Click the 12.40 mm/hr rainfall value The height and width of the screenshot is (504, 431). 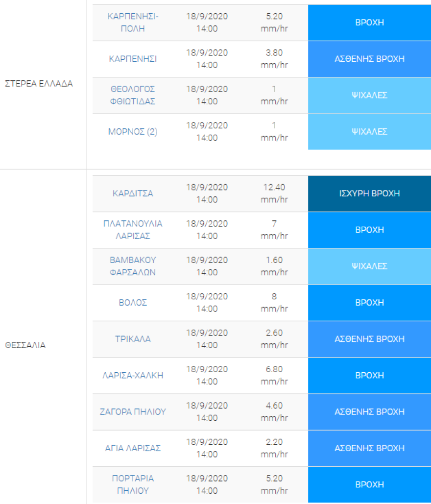pos(274,193)
